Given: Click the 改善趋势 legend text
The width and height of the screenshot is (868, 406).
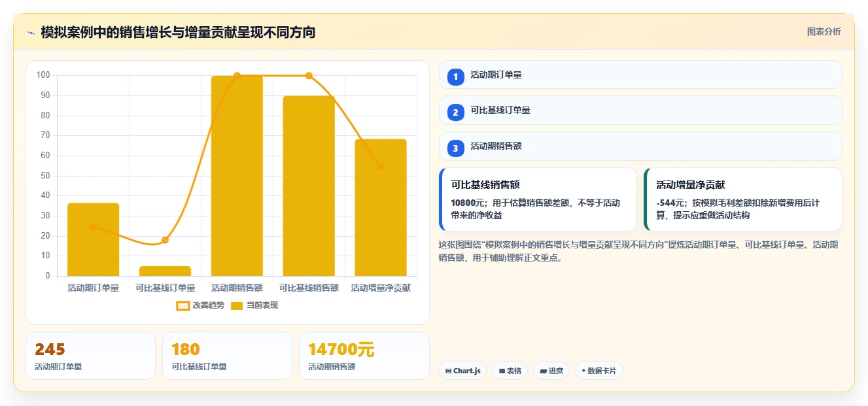Looking at the screenshot, I should pyautogui.click(x=209, y=305).
